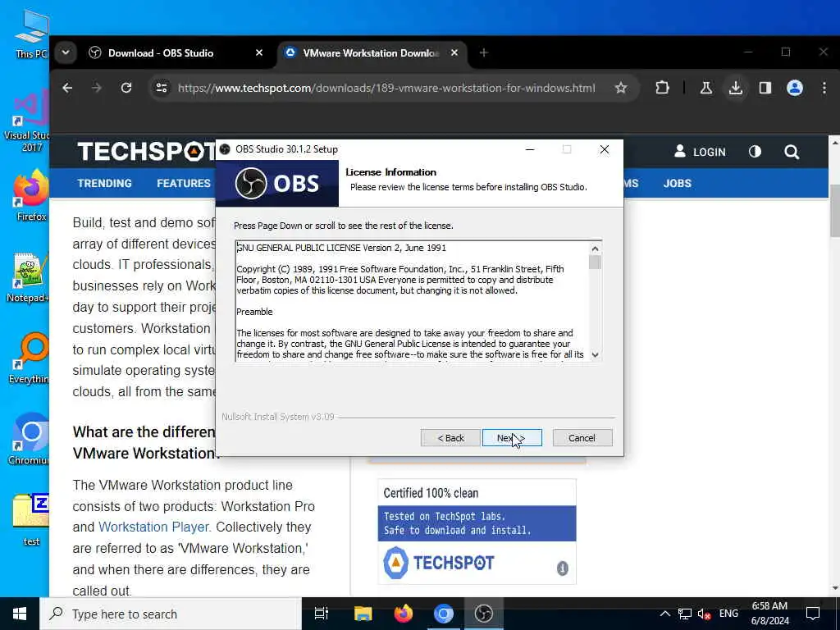This screenshot has height=630, width=840.
Task: Cancel the OBS Studio installation
Action: coord(582,438)
